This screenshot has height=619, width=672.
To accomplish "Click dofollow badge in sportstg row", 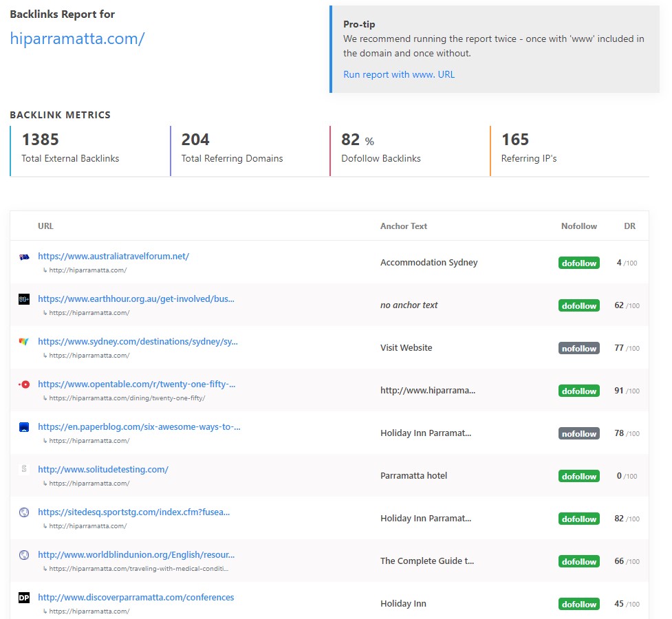I will (x=579, y=519).
